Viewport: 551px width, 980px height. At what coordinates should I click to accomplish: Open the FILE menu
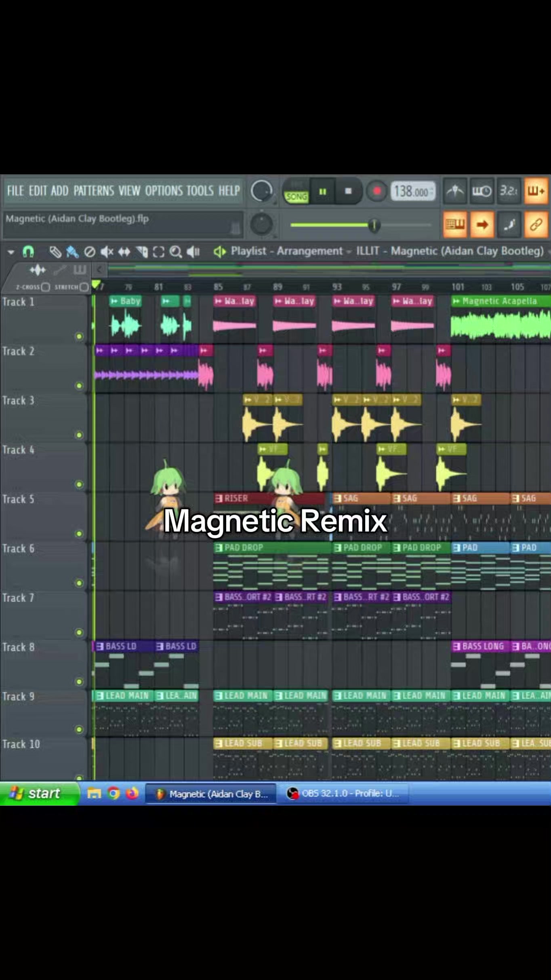tap(15, 191)
